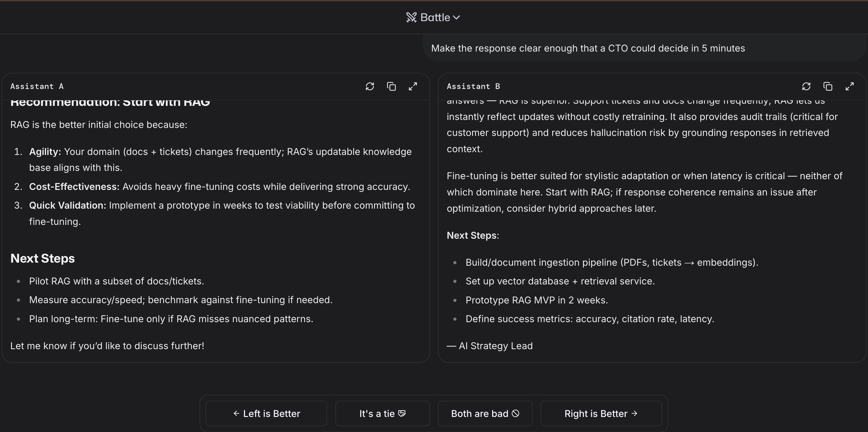
Task: Copy Assistant B's response to clipboard
Action: pos(828,87)
